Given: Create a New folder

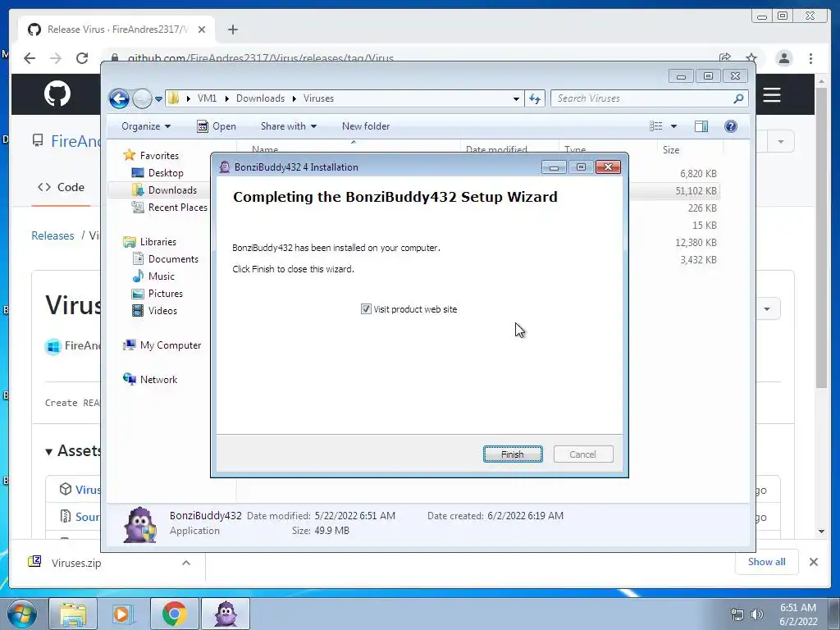Looking at the screenshot, I should coord(366,126).
